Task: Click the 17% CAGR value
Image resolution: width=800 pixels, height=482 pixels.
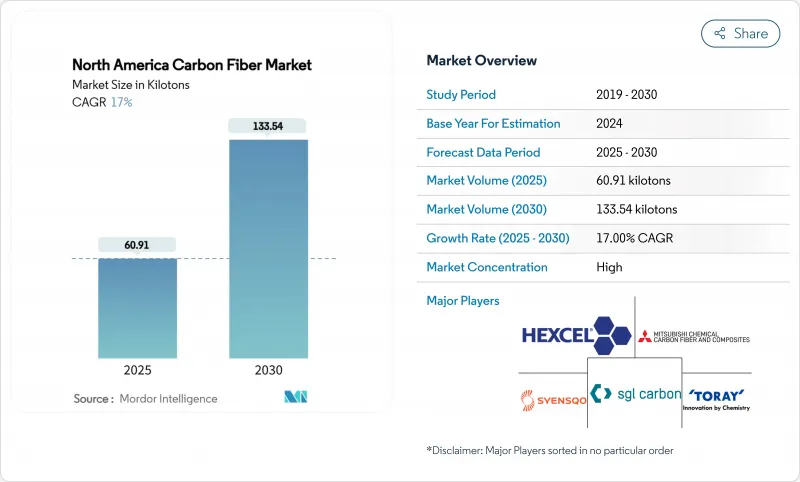Action: 121,102
